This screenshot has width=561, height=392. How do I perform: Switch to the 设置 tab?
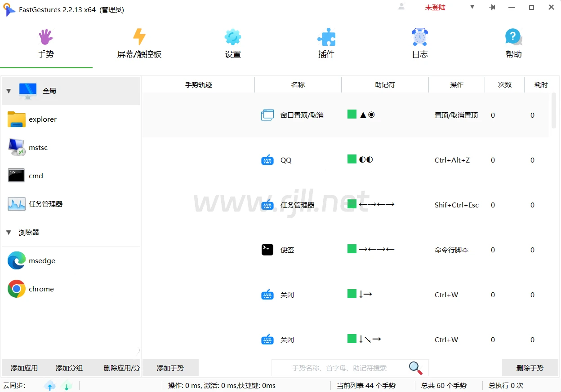[x=233, y=44]
